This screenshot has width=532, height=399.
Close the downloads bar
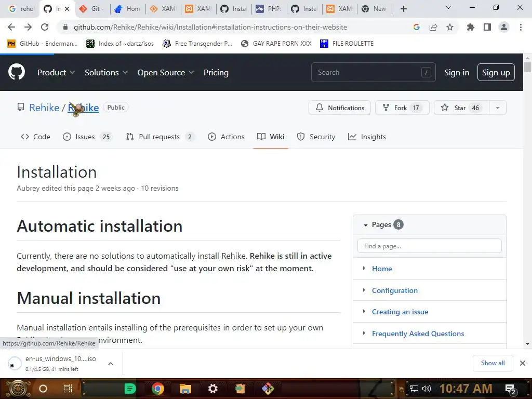523,363
